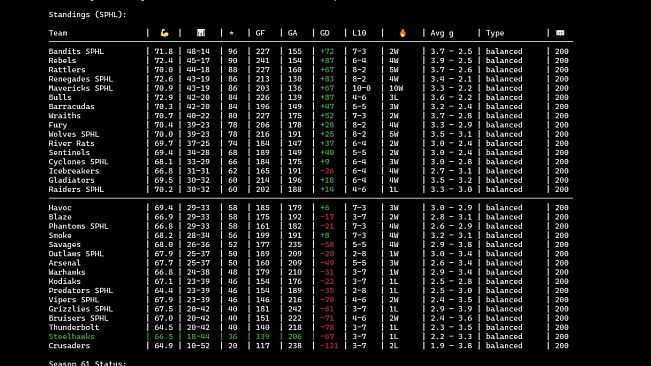Viewport: 651px width, 366px height.
Task: Select the Thunderbolt team name
Action: click(x=73, y=327)
